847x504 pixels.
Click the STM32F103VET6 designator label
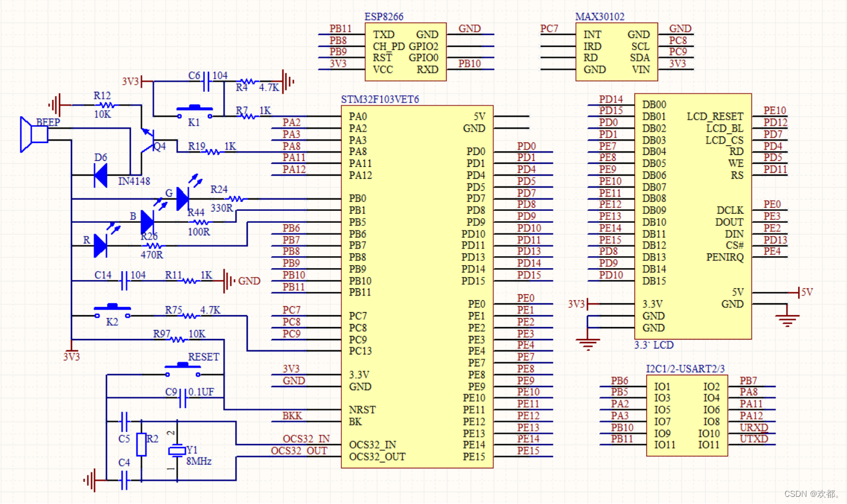(380, 99)
